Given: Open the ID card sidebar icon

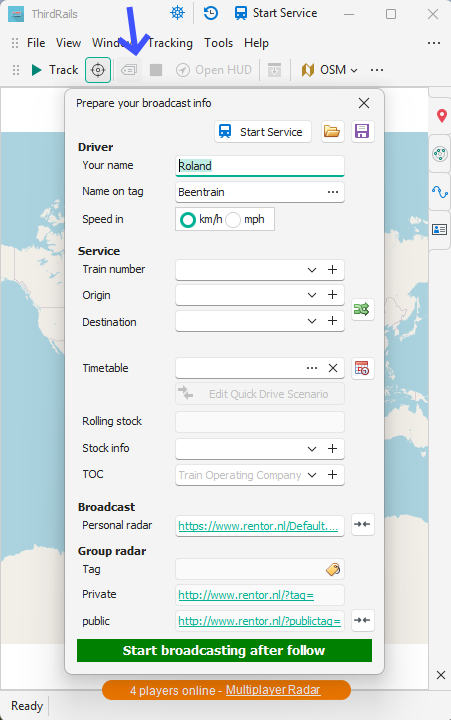Looking at the screenshot, I should tap(440, 229).
